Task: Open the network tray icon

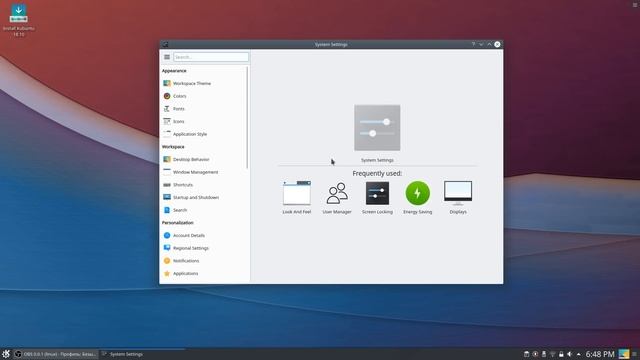Action: coord(553,354)
